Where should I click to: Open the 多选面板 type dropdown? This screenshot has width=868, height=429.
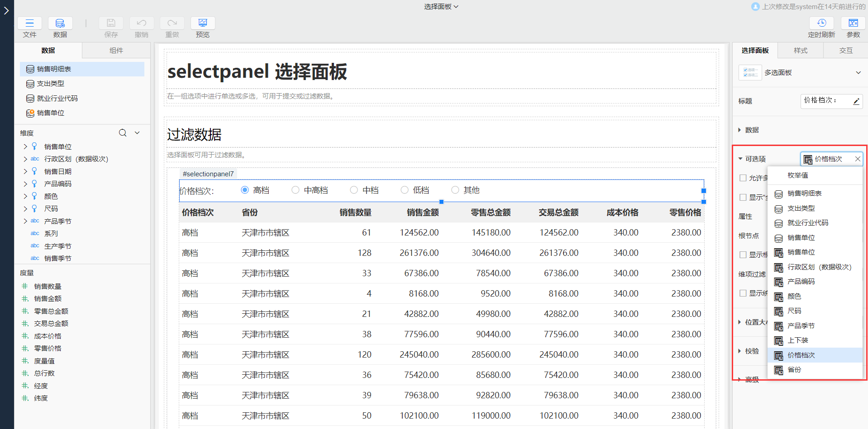[858, 73]
